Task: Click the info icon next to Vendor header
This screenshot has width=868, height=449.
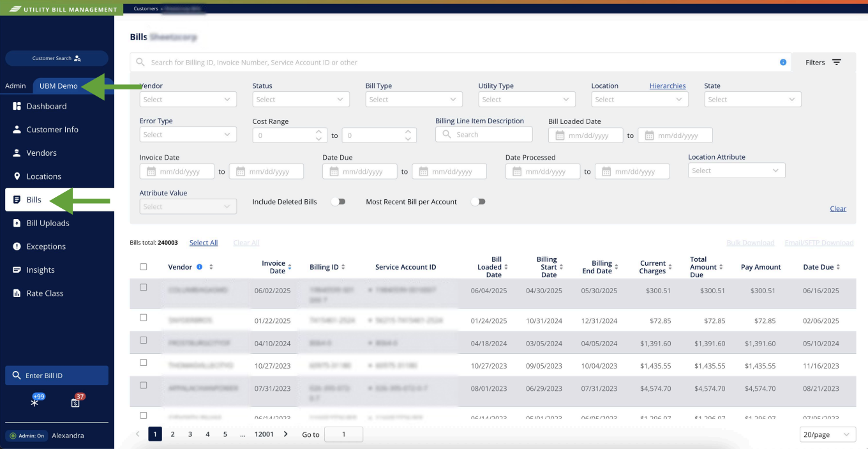Action: click(200, 267)
